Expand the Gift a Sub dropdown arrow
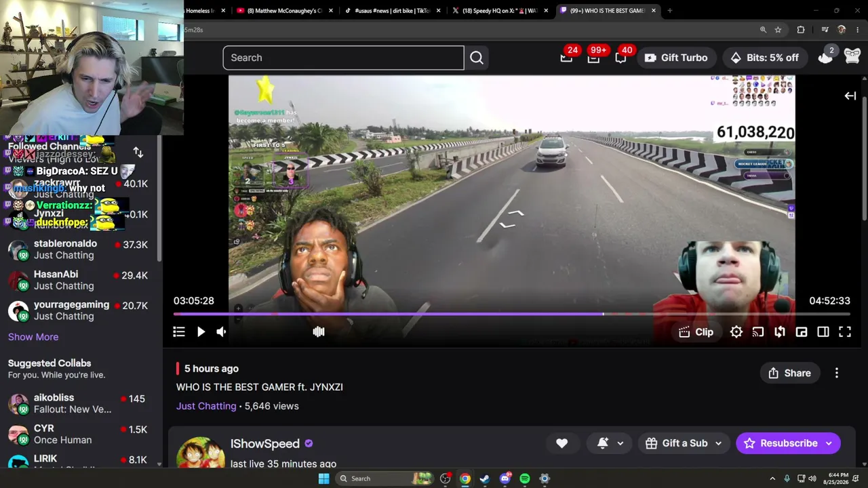 pyautogui.click(x=718, y=443)
